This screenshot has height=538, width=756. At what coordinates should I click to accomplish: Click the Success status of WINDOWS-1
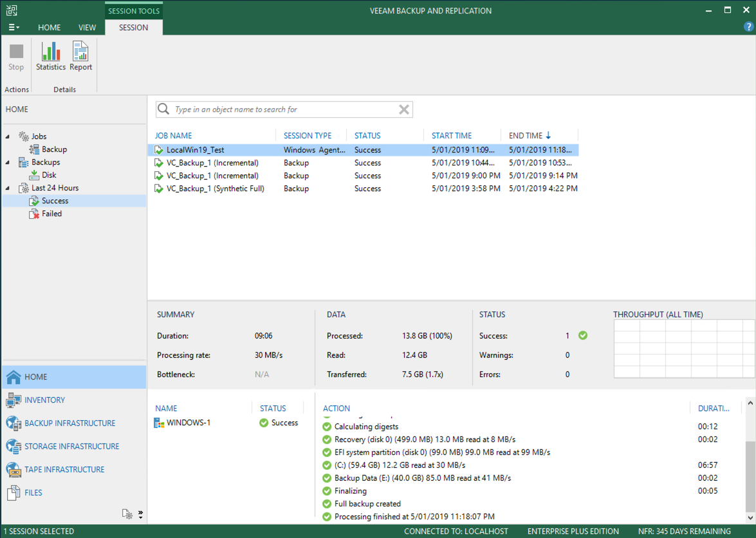coord(279,423)
